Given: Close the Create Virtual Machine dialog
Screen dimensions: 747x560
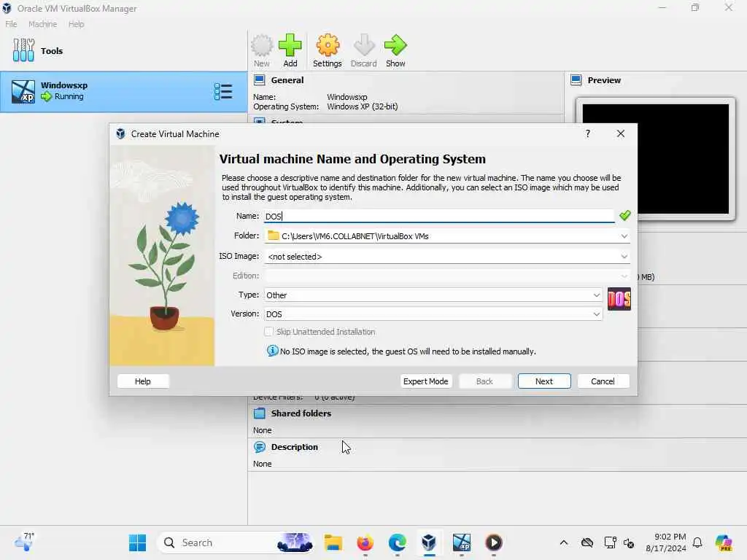Looking at the screenshot, I should pyautogui.click(x=620, y=134).
